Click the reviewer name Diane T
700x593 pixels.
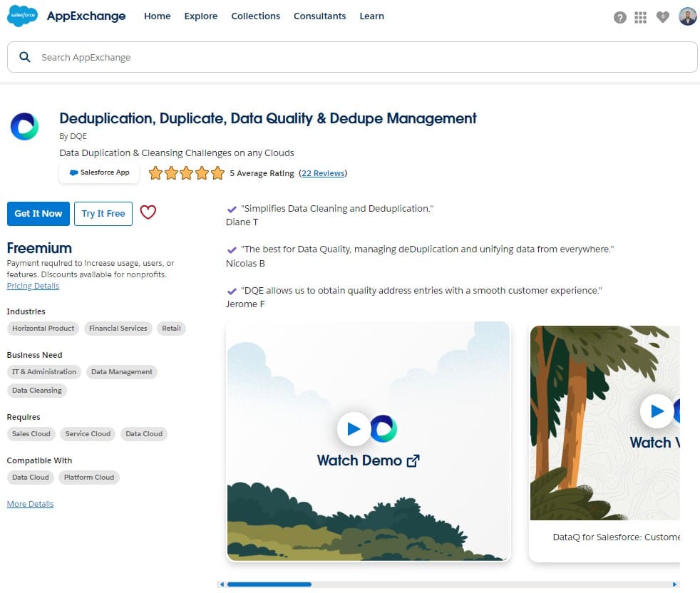(x=242, y=222)
